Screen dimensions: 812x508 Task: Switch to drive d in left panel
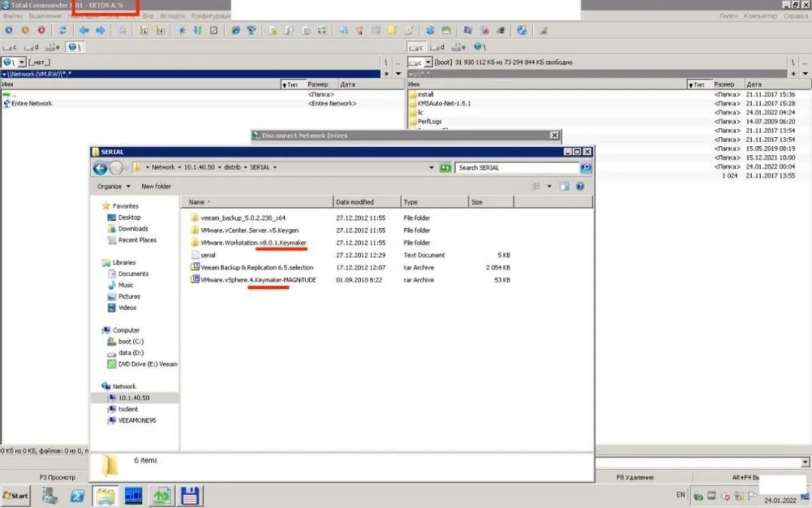click(34, 47)
